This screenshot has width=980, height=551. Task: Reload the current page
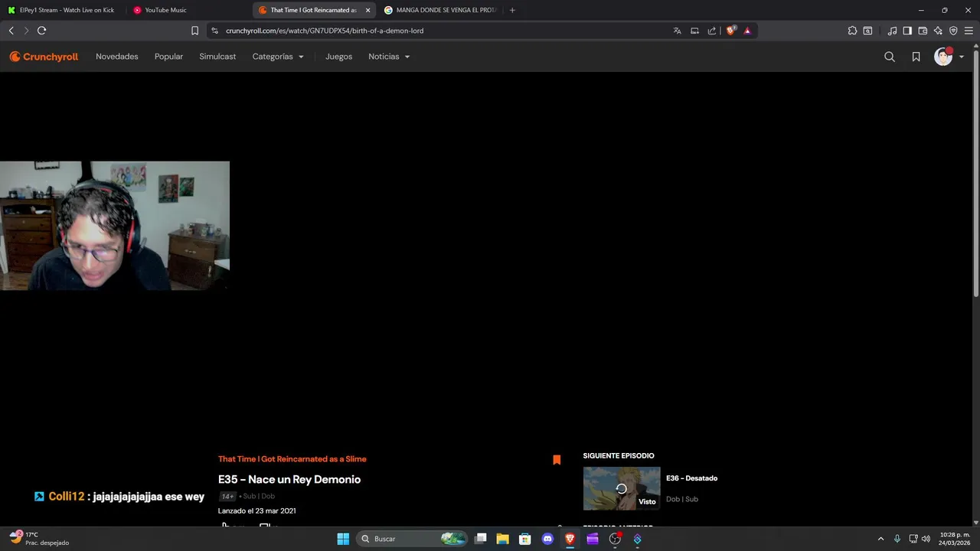pos(42,31)
